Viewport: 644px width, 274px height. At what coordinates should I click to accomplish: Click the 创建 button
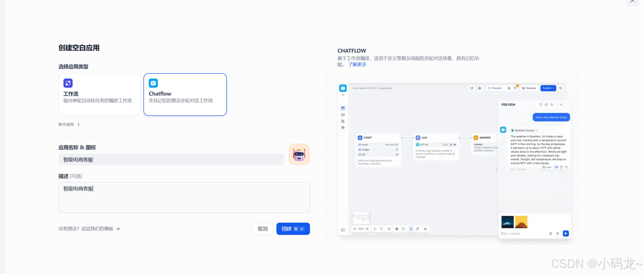[293, 229]
